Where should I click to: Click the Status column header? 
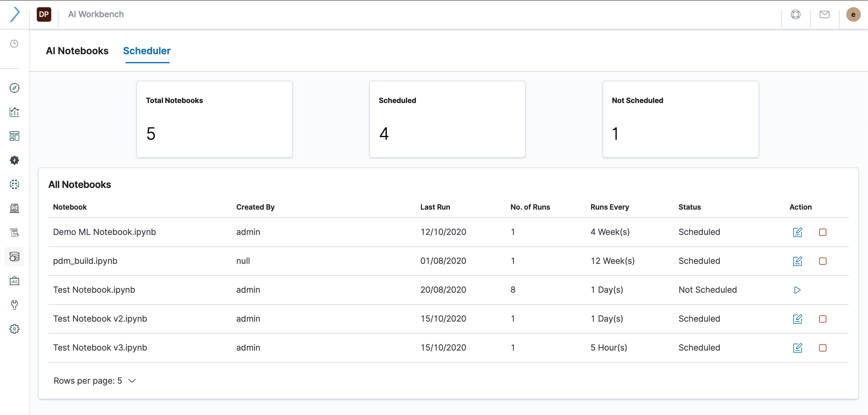689,207
